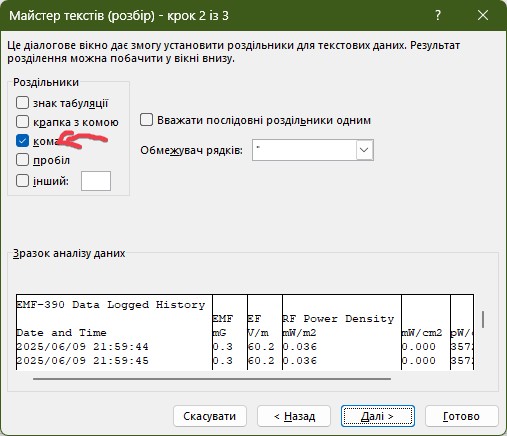The image size is (507, 436).
Task: Select the 'EMF mG' preview column
Action: [x=230, y=332]
